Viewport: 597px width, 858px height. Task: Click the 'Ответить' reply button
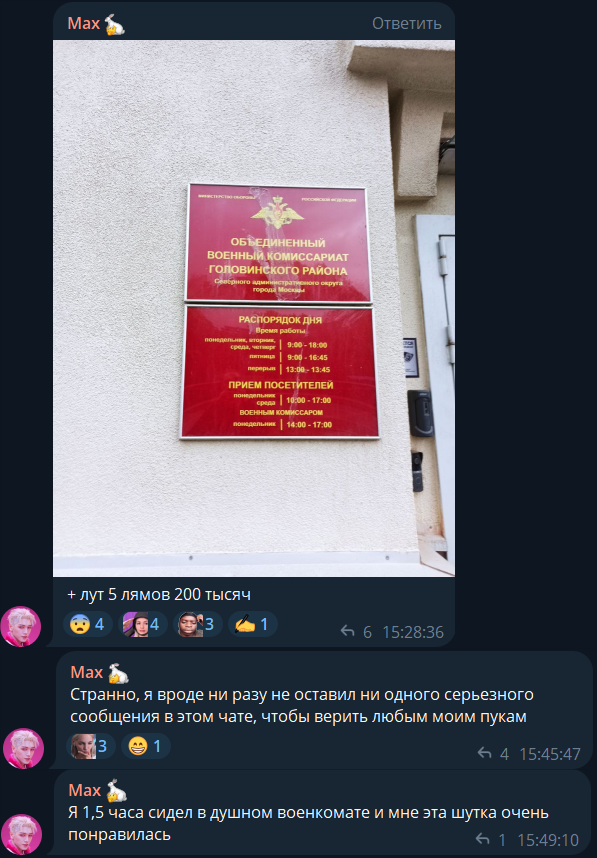(407, 24)
